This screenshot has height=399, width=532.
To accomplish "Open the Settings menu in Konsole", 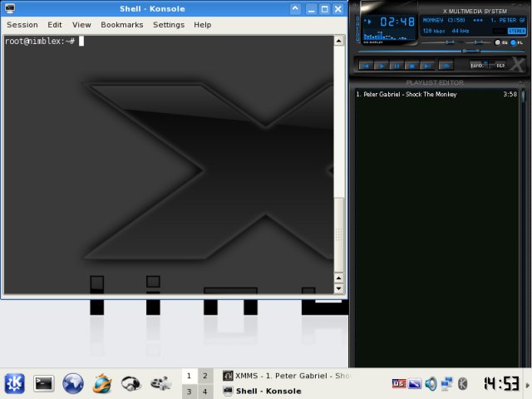I will tap(169, 25).
